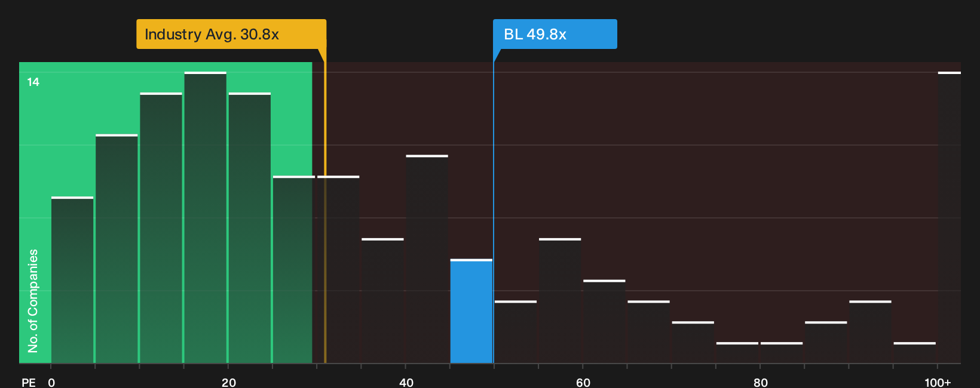Click the x-axis label '60'
The height and width of the screenshot is (388, 980).
click(583, 382)
